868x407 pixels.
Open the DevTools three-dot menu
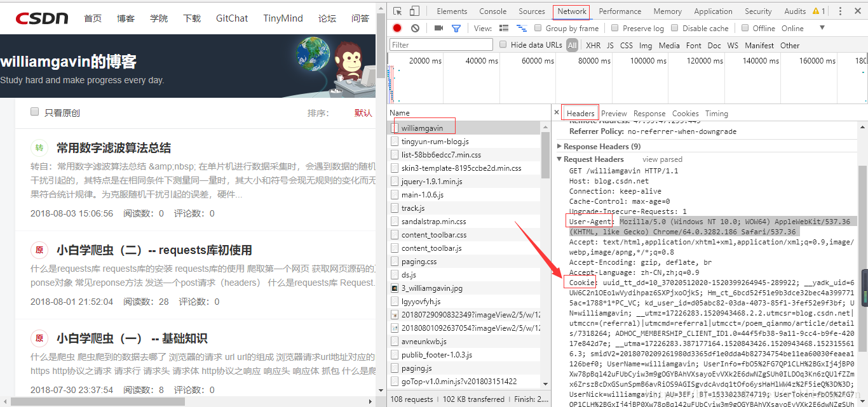pos(841,11)
